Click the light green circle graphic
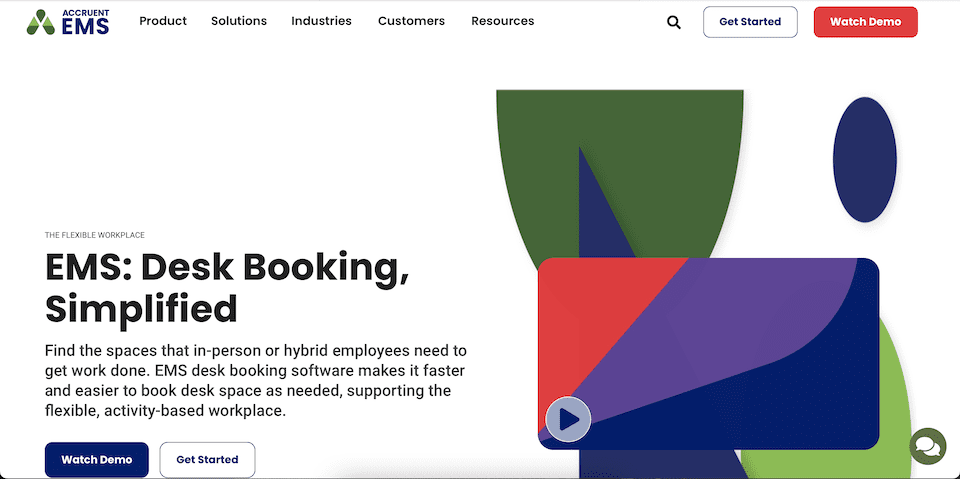The height and width of the screenshot is (479, 960). 895,400
